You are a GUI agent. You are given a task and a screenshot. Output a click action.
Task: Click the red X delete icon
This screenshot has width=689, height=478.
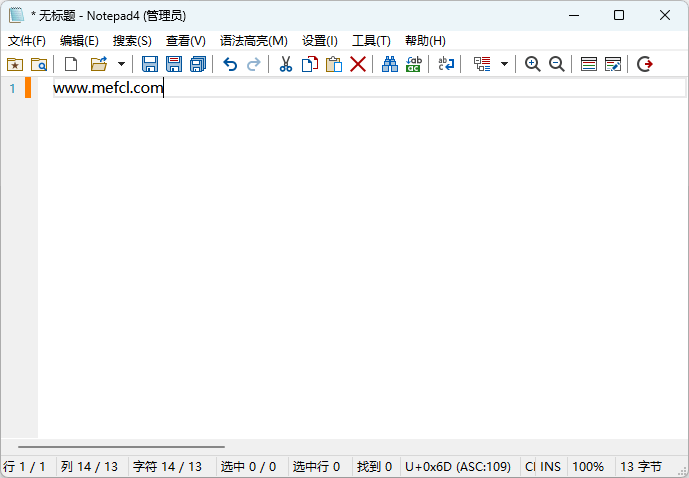(358, 64)
